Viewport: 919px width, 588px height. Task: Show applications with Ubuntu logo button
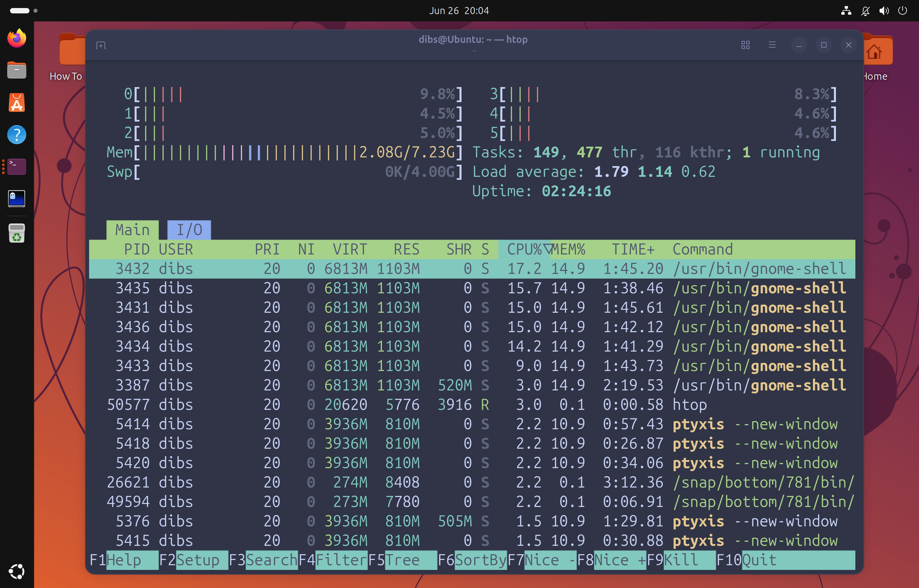17,571
